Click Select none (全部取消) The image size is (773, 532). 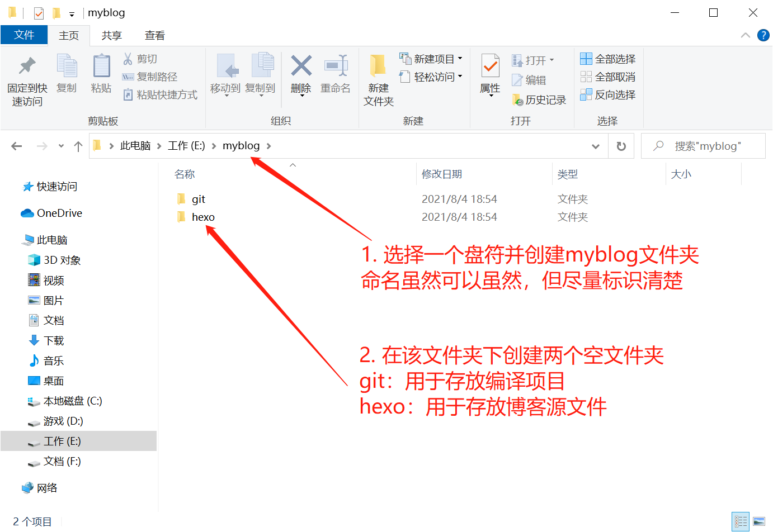coord(608,77)
